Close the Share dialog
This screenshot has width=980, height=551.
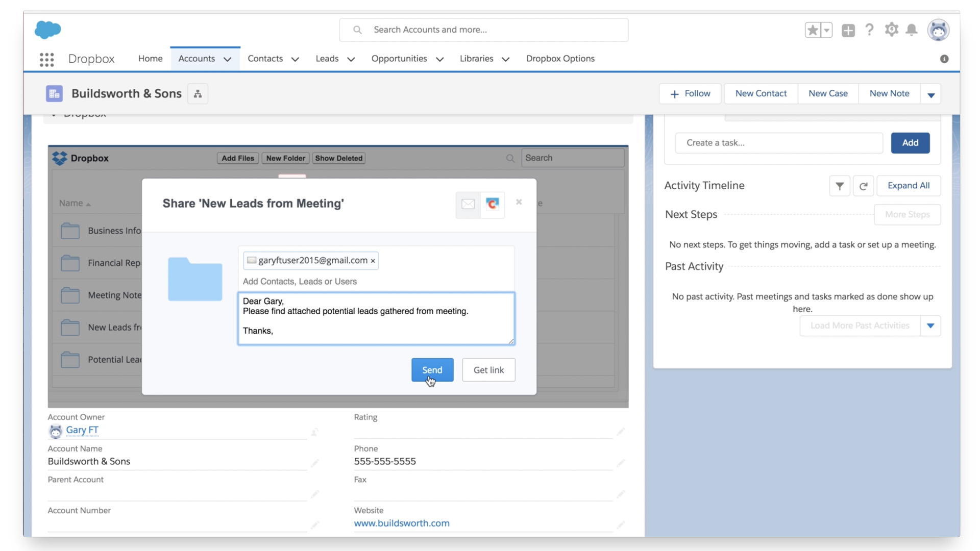[519, 202]
